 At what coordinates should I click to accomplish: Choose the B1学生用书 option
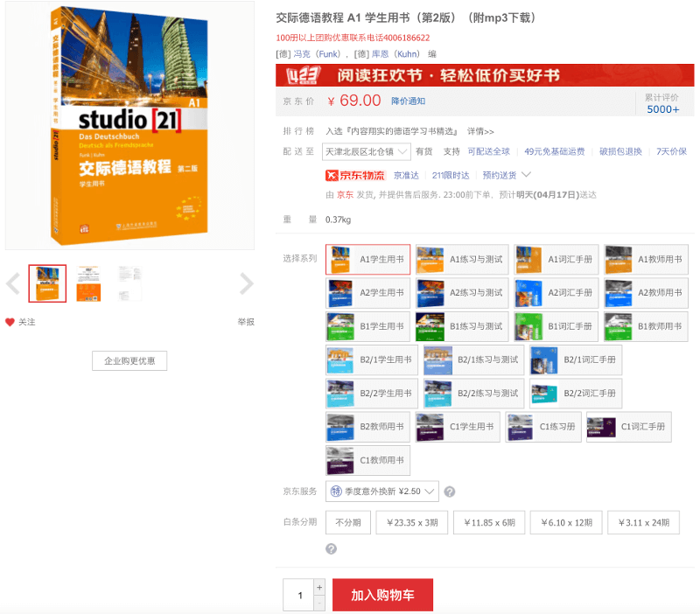(367, 326)
